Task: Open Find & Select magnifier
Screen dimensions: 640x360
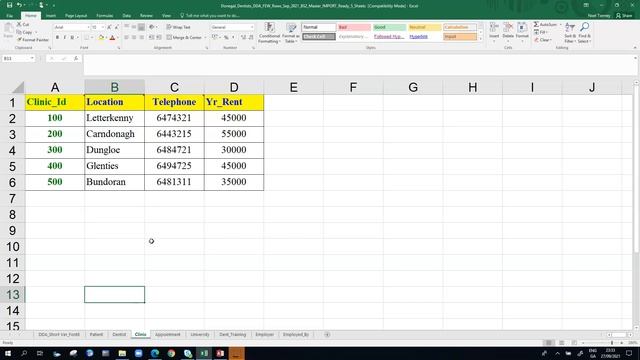Action: pyautogui.click(x=584, y=33)
